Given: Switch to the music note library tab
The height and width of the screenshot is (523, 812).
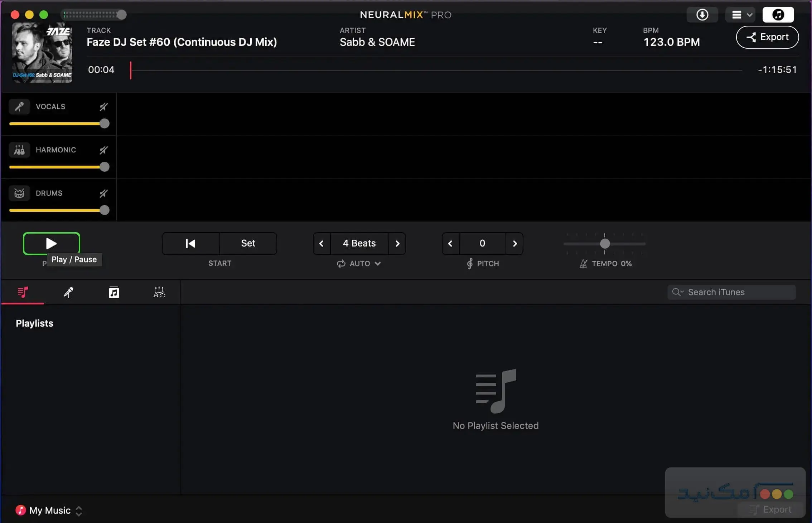Looking at the screenshot, I should pyautogui.click(x=113, y=292).
